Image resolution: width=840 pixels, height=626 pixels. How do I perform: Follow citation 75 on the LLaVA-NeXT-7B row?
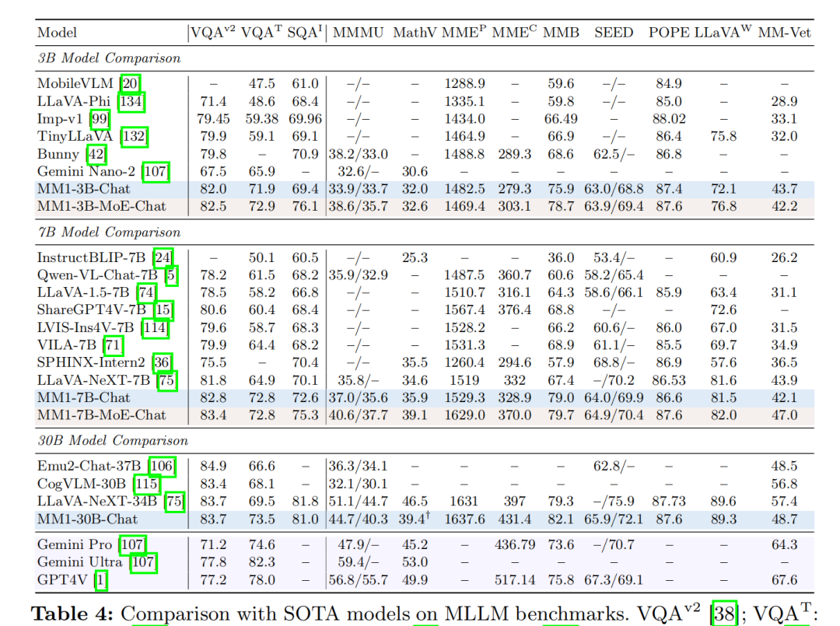167,380
